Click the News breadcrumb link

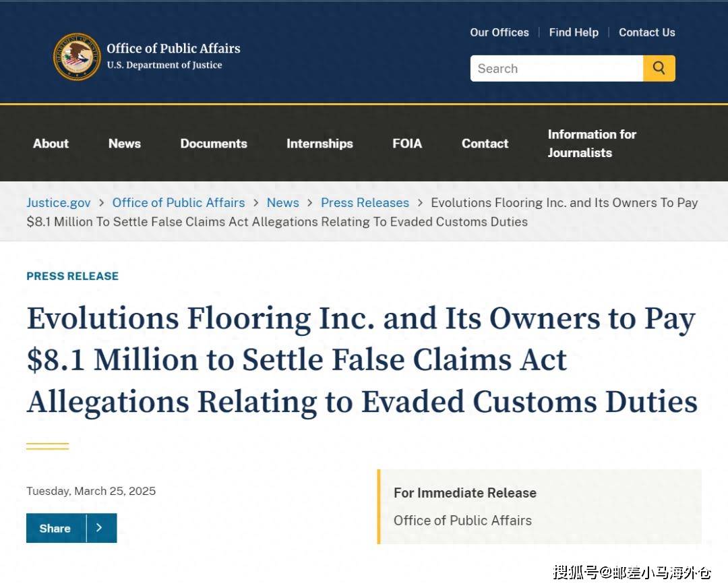click(282, 203)
